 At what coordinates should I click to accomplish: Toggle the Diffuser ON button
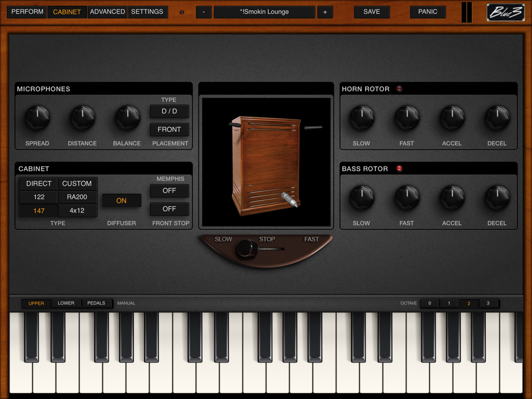point(121,201)
